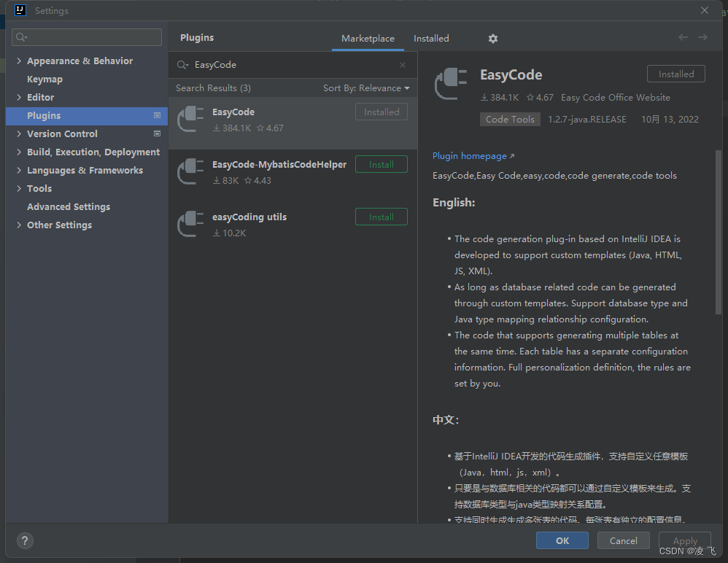The image size is (728, 563).
Task: Click the version 1.2.7-java.RELEASE text
Action: point(587,120)
